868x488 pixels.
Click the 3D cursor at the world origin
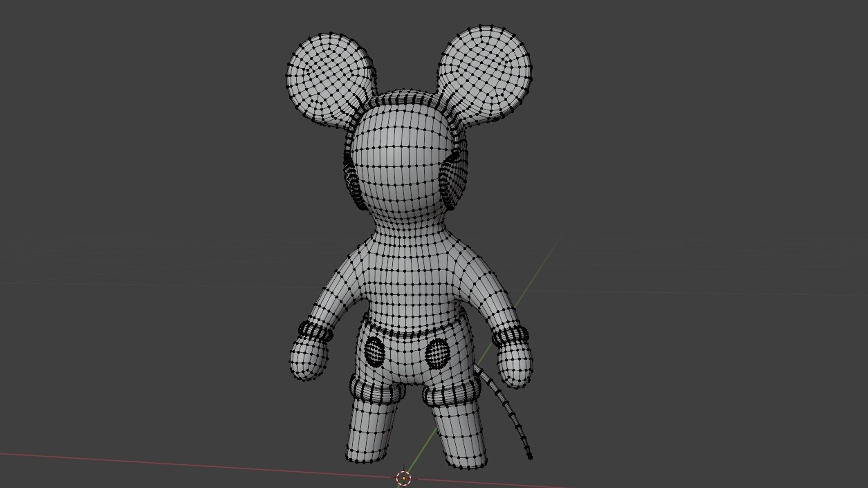(x=403, y=477)
